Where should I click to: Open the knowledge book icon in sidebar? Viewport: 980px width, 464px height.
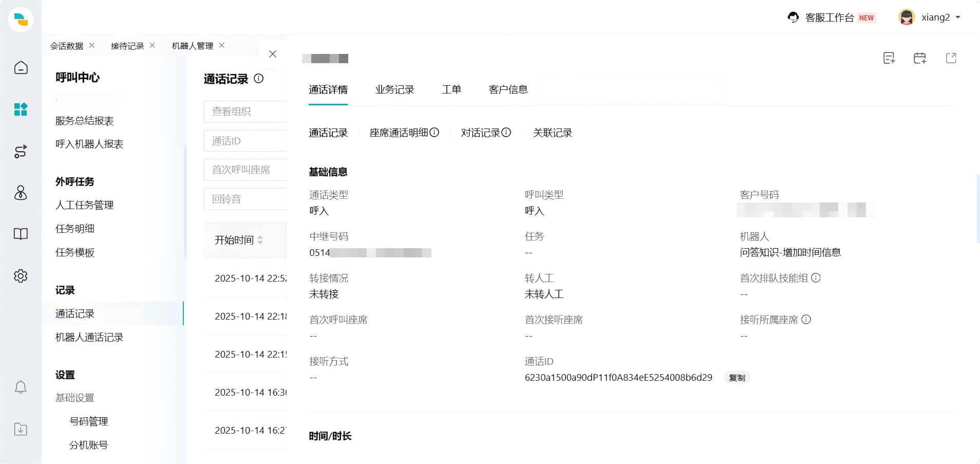click(x=21, y=234)
